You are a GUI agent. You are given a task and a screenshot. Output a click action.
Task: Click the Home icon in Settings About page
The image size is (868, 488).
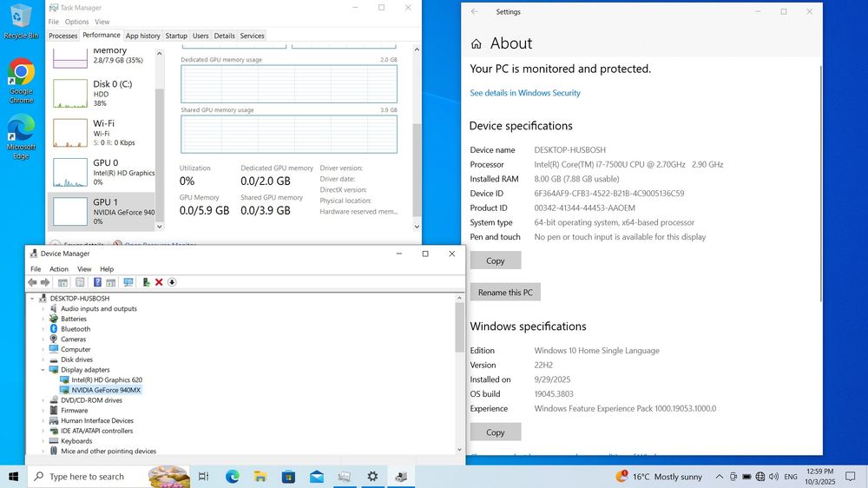[x=476, y=43]
